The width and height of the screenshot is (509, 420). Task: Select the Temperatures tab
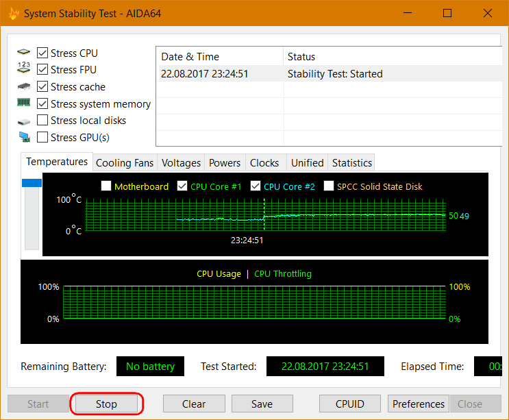(x=57, y=162)
